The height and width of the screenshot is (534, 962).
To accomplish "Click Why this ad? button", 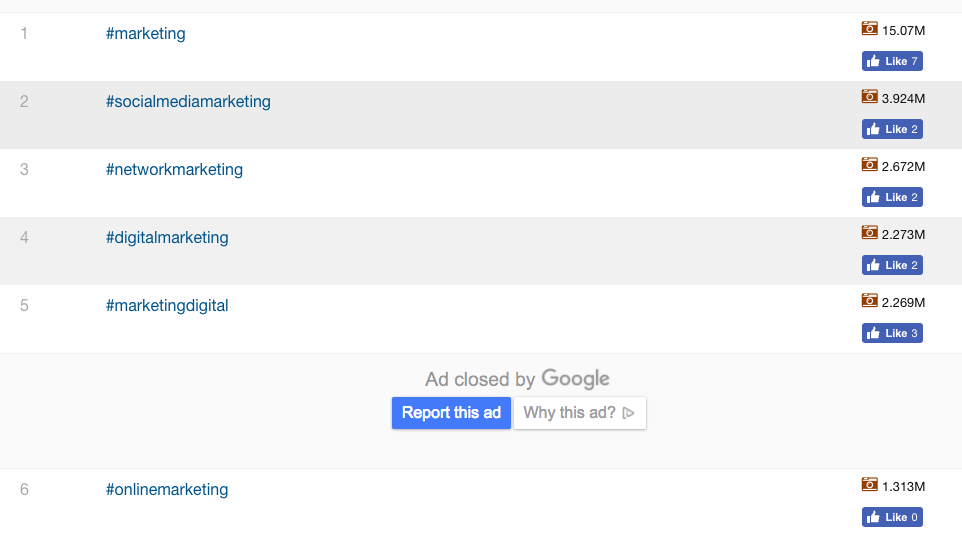I will (579, 413).
